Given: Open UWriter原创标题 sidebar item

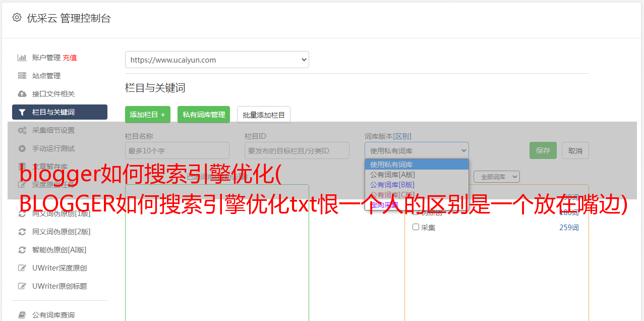Looking at the screenshot, I should (x=60, y=286).
